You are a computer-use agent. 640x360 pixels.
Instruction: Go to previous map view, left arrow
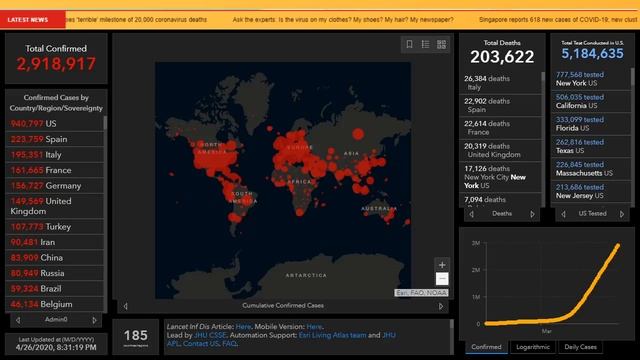125,306
